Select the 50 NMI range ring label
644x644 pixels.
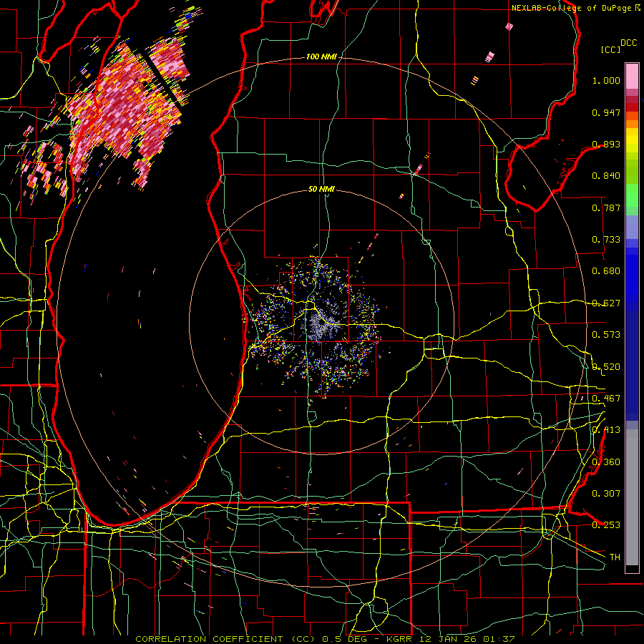pos(321,189)
